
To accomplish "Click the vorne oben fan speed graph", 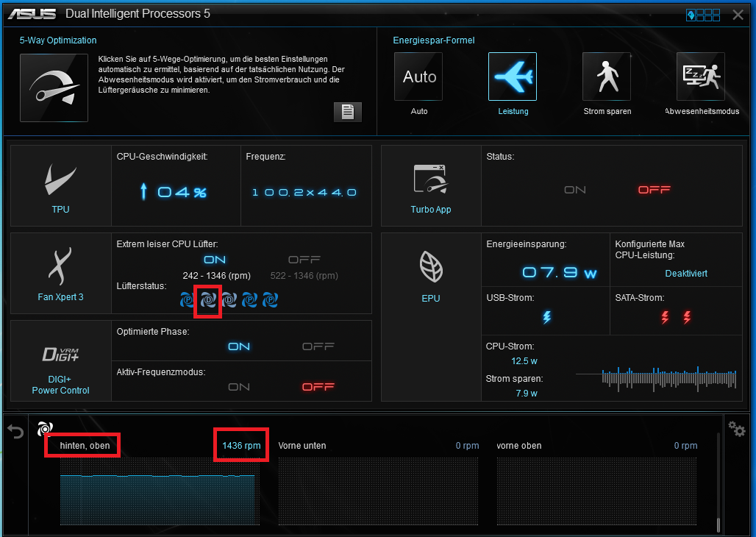I will coord(596,491).
